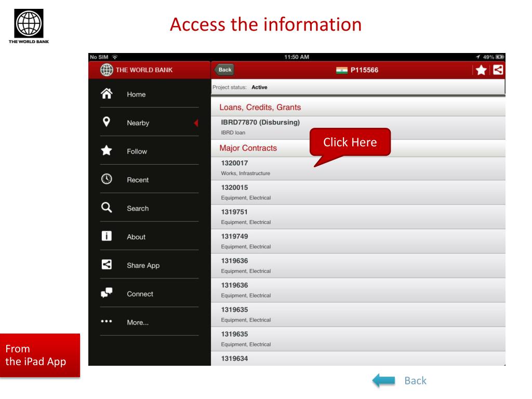532x399 pixels.
Task: Open the Search menu item
Action: pyautogui.click(x=149, y=208)
